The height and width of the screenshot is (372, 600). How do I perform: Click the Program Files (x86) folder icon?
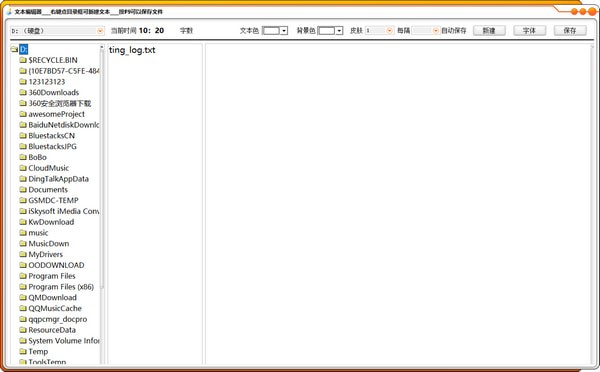pos(23,287)
